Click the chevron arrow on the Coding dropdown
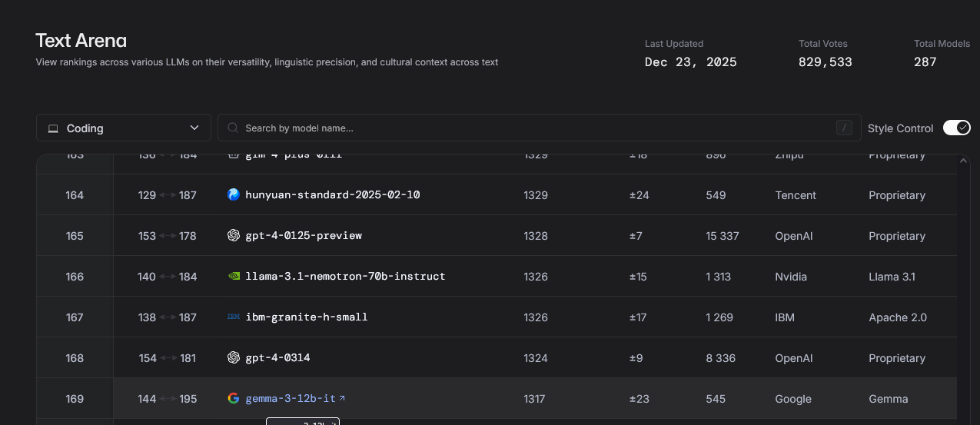 pos(194,128)
